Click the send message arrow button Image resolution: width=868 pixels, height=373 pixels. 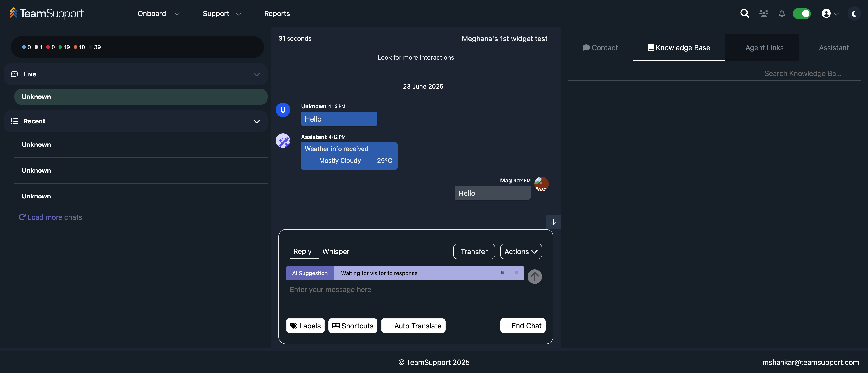(x=534, y=277)
